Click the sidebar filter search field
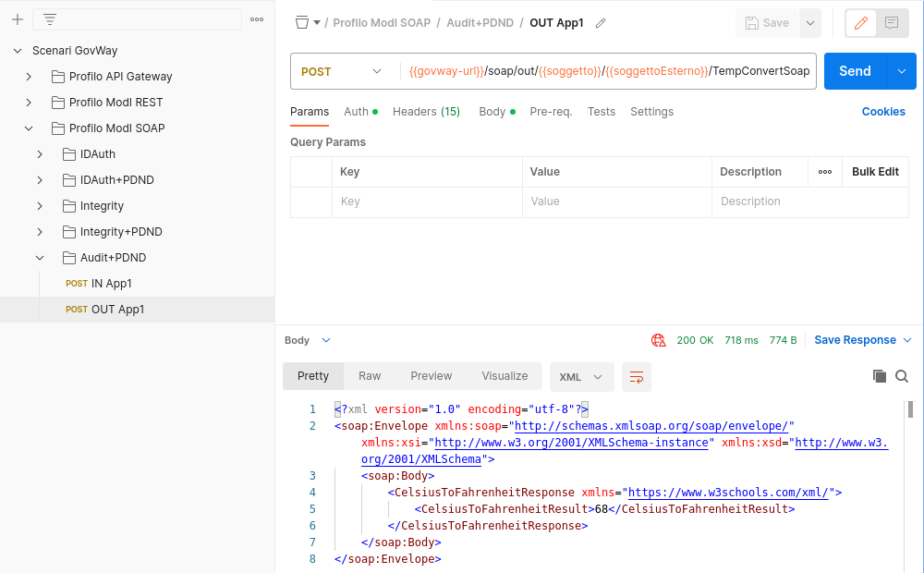This screenshot has width=924, height=573. [x=138, y=19]
